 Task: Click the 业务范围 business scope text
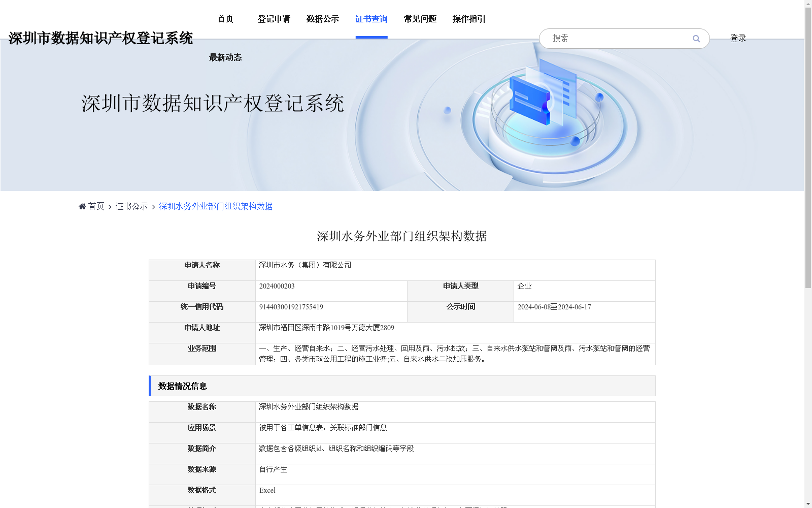click(x=454, y=354)
